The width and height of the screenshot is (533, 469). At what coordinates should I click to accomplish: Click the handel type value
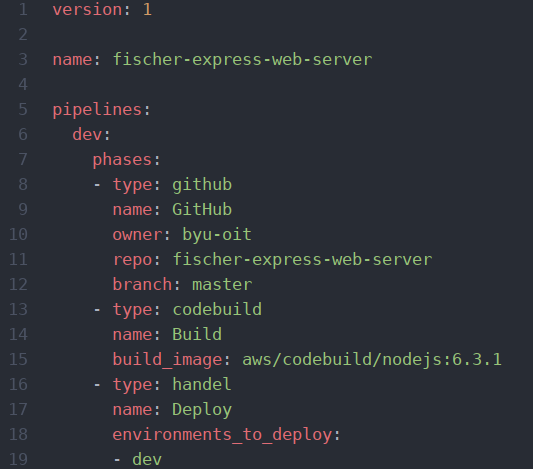click(x=202, y=385)
